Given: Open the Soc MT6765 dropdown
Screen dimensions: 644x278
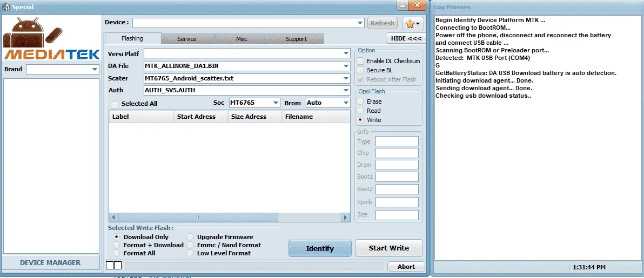Looking at the screenshot, I should pyautogui.click(x=276, y=103).
